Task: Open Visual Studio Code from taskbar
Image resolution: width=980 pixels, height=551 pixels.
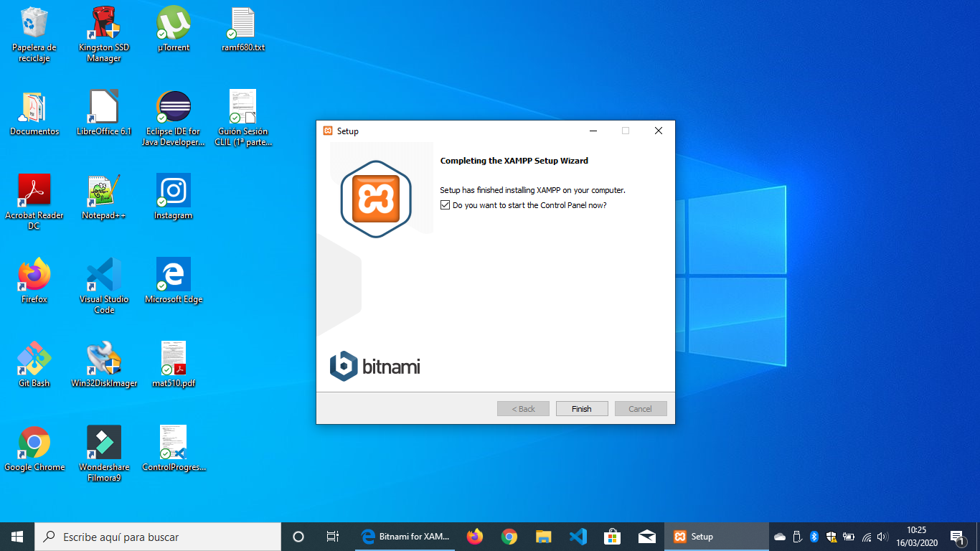Action: (x=578, y=537)
